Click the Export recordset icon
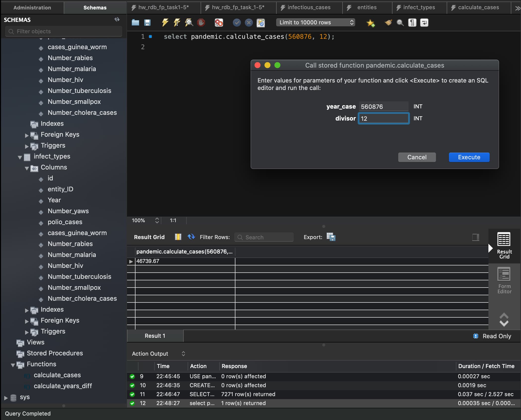 pyautogui.click(x=331, y=237)
